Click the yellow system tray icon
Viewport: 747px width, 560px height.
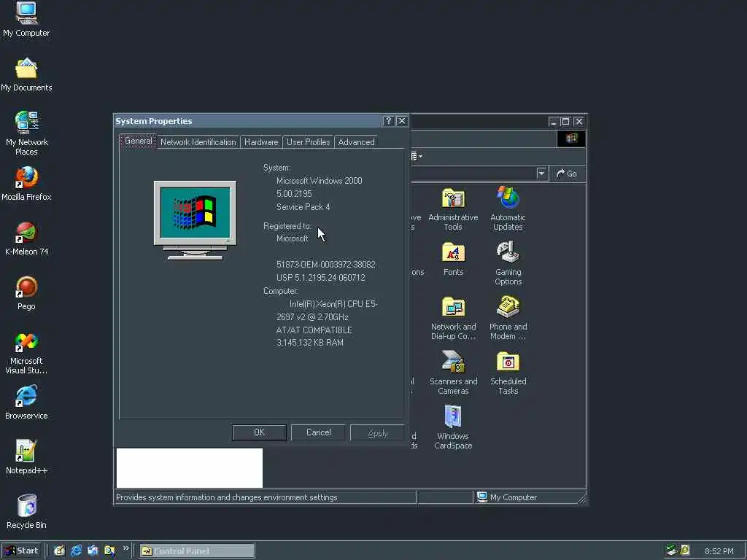685,551
